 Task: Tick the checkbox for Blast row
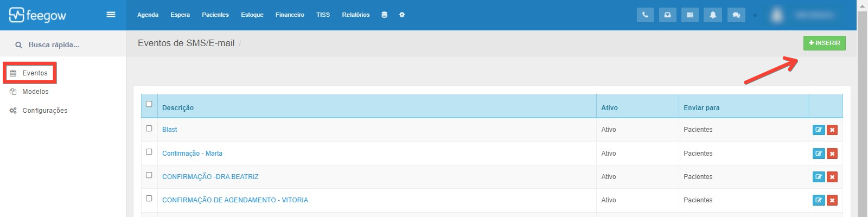pyautogui.click(x=149, y=129)
